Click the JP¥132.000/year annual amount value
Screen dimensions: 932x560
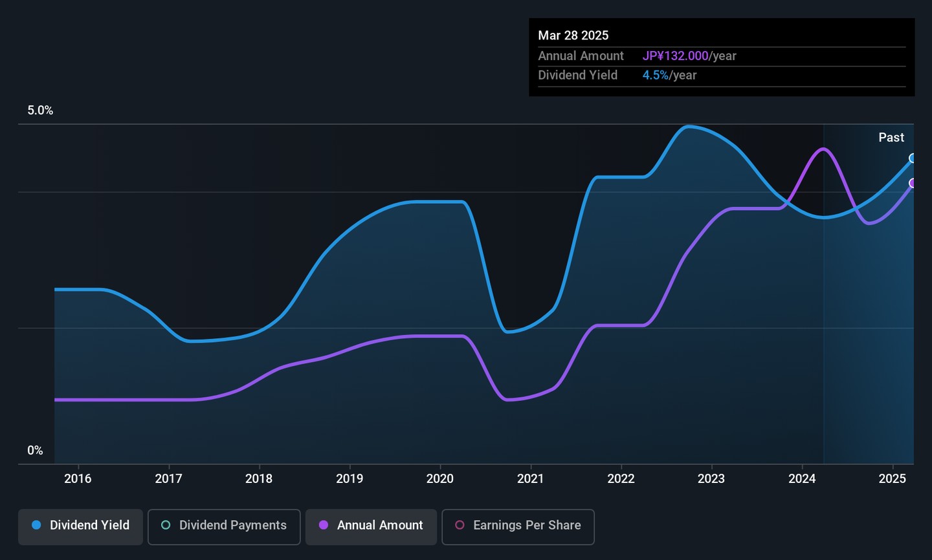(x=689, y=56)
